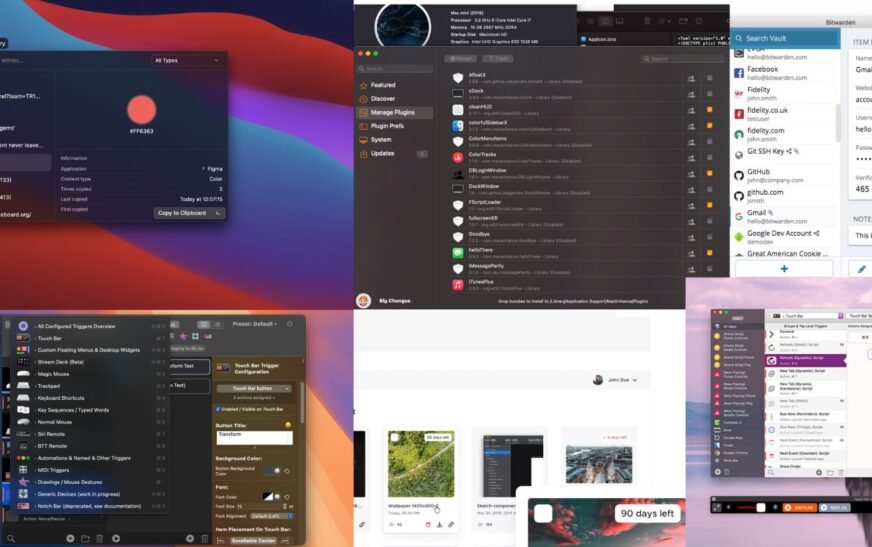Image resolution: width=872 pixels, height=547 pixels.
Task: Click the ColorTracks red plugin icon
Action: 458,158
